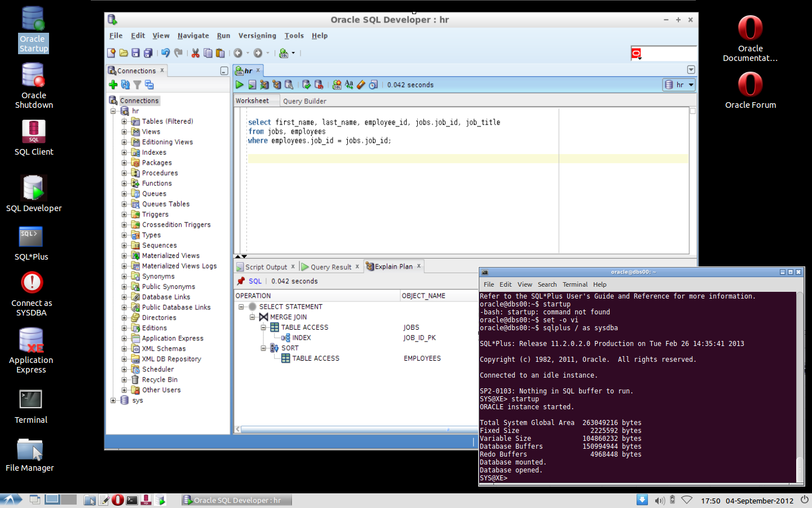Collapse the MERGE JOIN node in the plan
Screen dimensions: 812x508
pyautogui.click(x=253, y=317)
